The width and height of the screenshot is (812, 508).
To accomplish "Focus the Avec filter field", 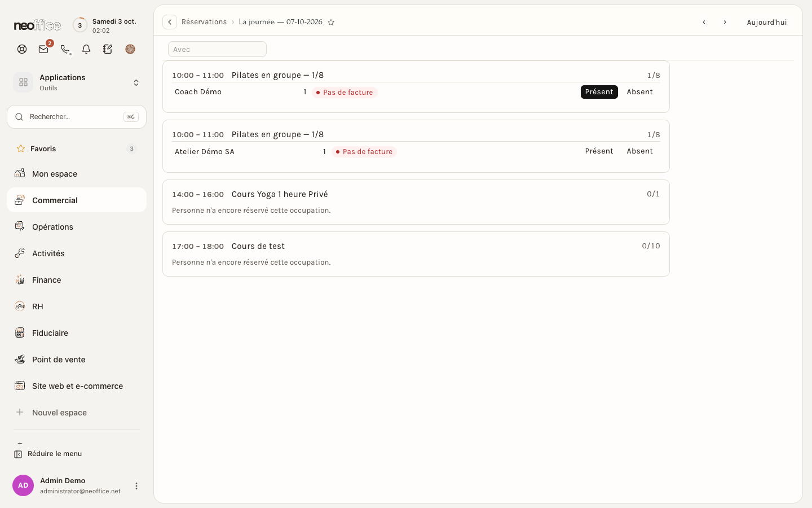I will tap(217, 49).
